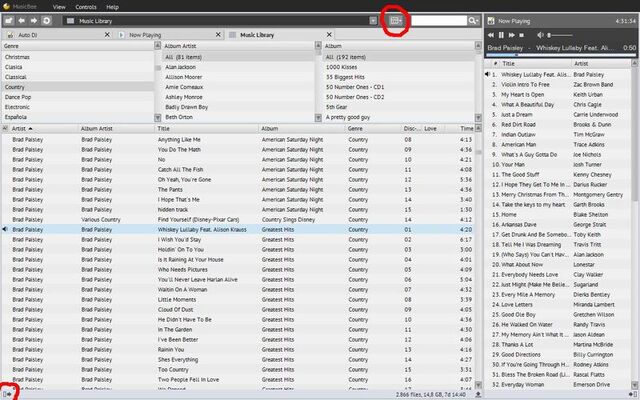Close the Music Library tab

click(x=329, y=35)
